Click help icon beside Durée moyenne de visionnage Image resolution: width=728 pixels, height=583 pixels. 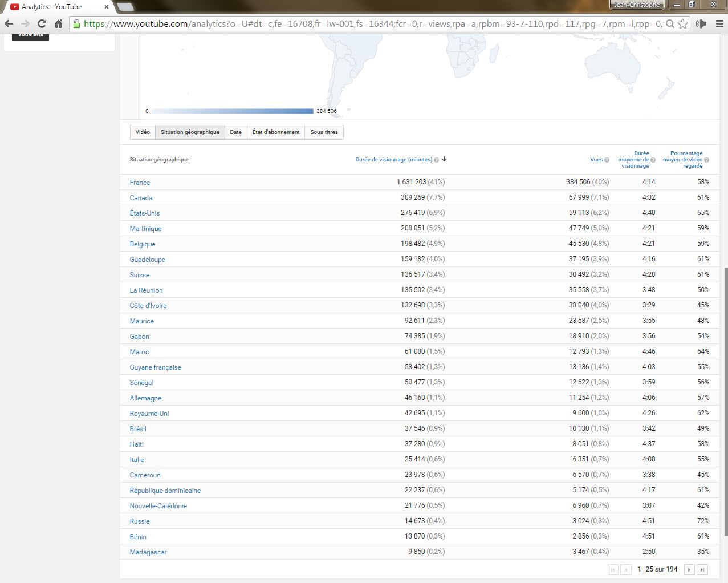653,160
